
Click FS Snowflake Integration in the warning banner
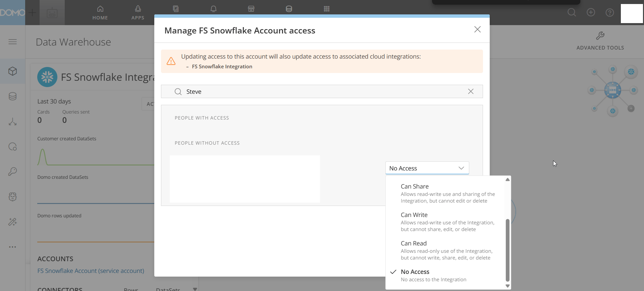tap(222, 66)
